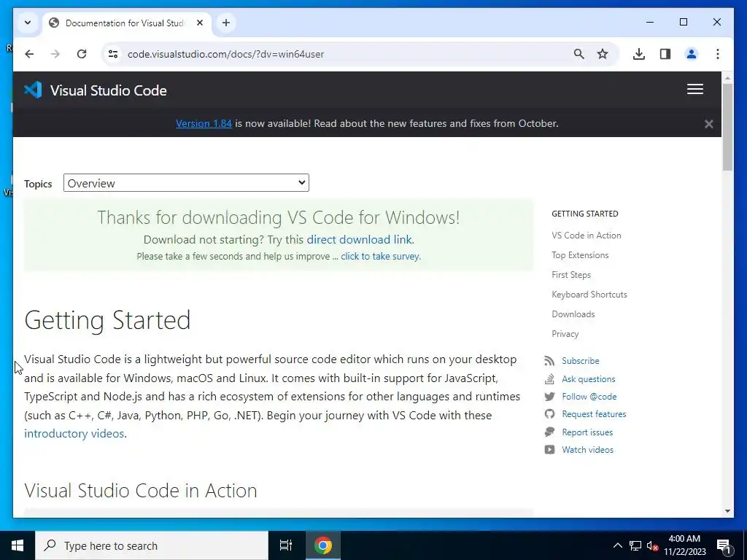Click the browser forward arrow

tap(55, 54)
